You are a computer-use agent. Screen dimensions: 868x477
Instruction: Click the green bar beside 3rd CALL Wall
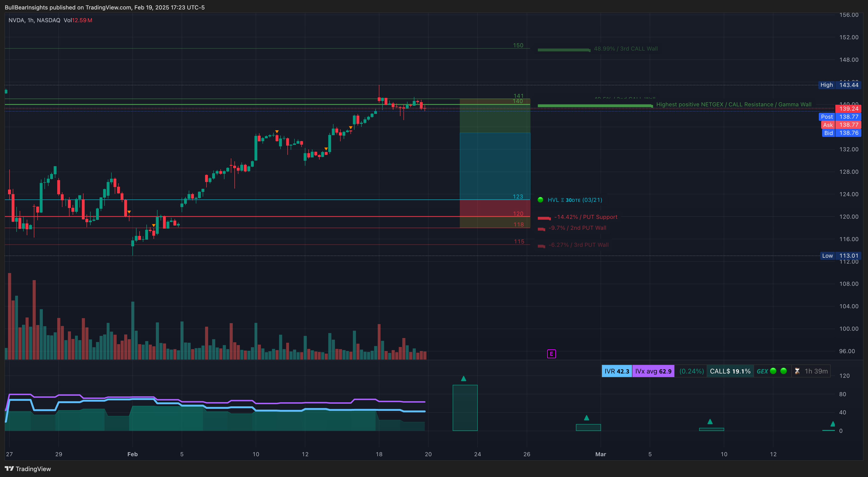coord(564,50)
